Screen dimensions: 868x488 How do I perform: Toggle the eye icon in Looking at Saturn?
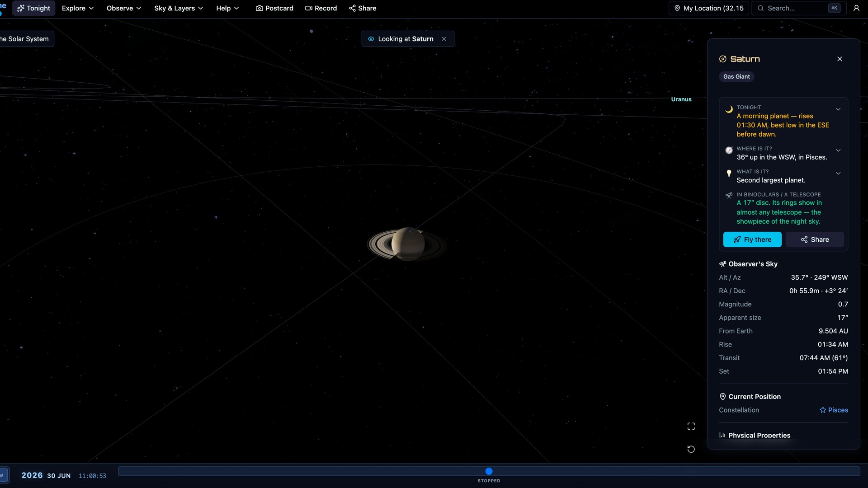[371, 39]
